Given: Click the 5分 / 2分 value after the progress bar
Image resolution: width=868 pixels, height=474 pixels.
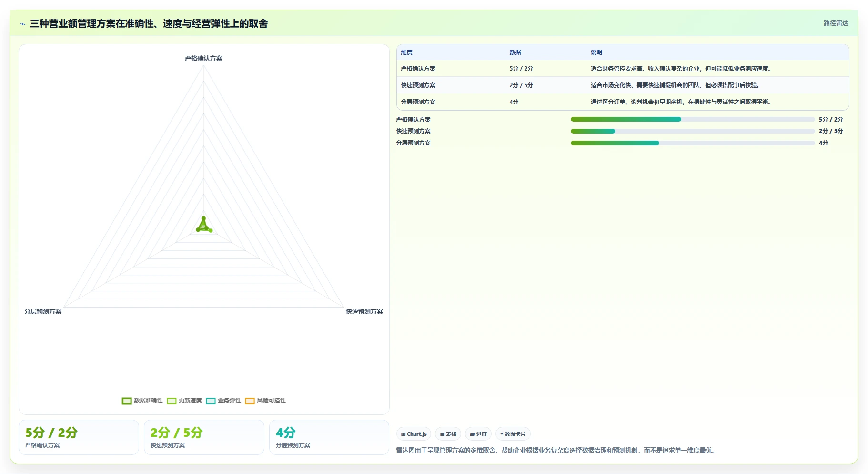Looking at the screenshot, I should click(831, 120).
